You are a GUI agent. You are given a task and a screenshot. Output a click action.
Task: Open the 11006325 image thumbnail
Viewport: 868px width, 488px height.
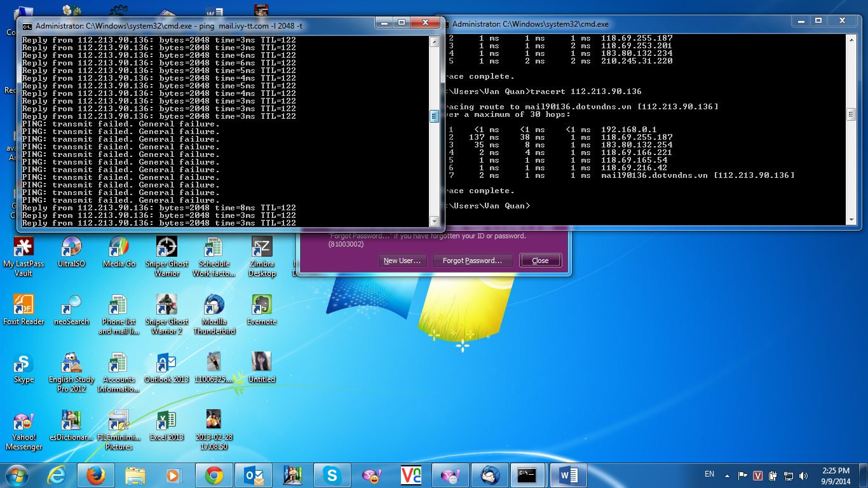pos(214,367)
